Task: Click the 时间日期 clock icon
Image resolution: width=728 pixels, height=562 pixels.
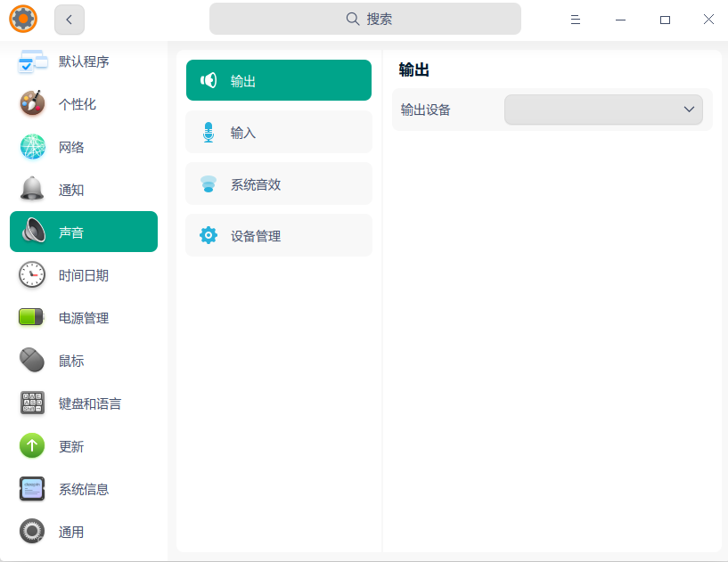Action: point(32,274)
